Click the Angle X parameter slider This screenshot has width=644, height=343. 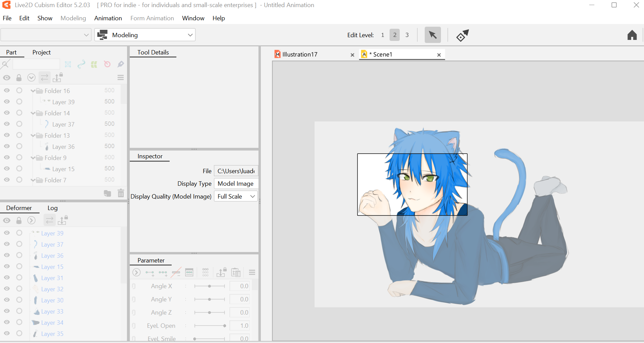(x=209, y=286)
